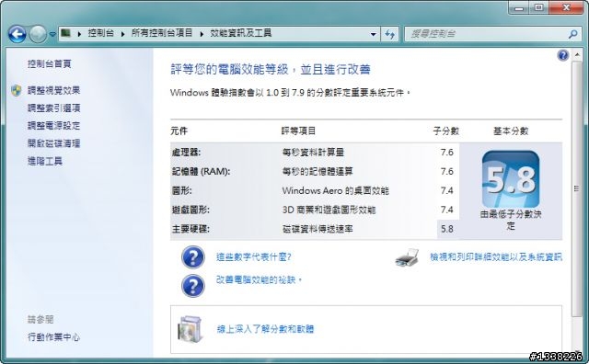589x364 pixels.
Task: Click the software box icon beside 線上深入了解
Action: (191, 329)
